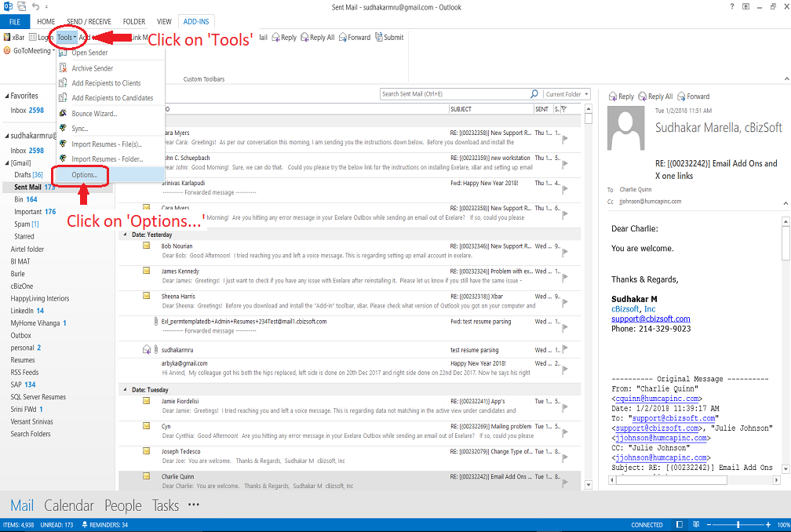Image resolution: width=791 pixels, height=532 pixels.
Task: Click the Submit toolbar button
Action: tap(389, 38)
